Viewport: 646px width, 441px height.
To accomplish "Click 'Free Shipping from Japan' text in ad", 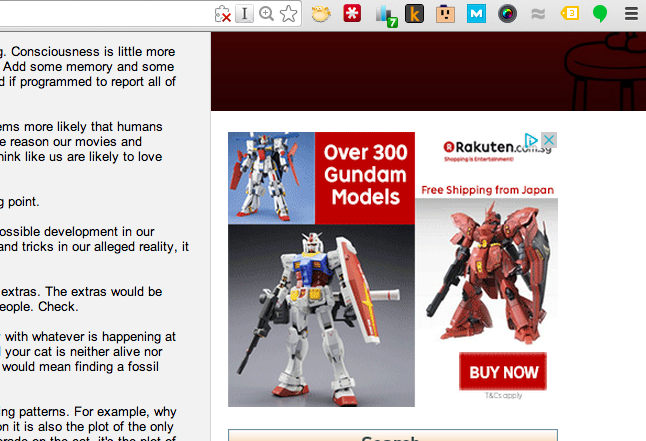I will [487, 190].
